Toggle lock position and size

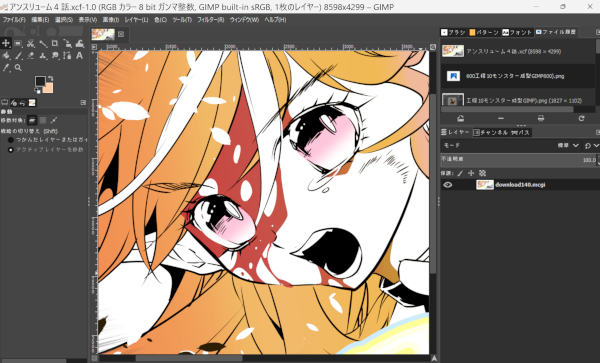pyautogui.click(x=471, y=173)
